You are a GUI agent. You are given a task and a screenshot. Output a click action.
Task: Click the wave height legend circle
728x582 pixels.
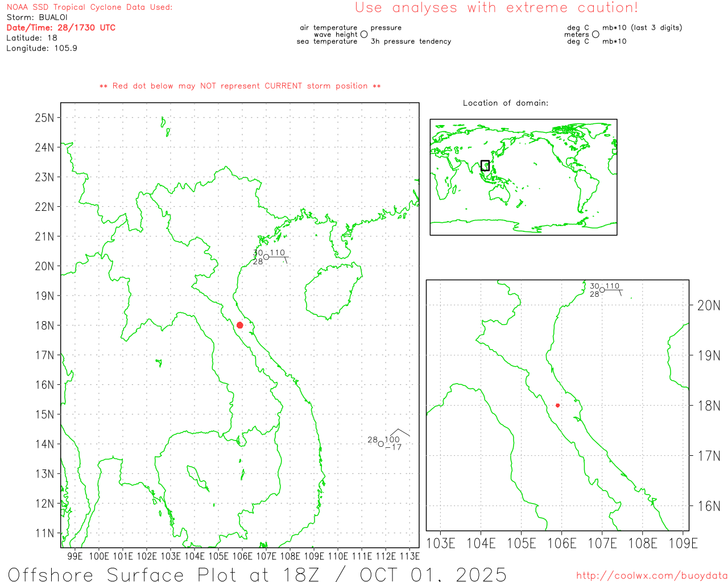point(364,34)
